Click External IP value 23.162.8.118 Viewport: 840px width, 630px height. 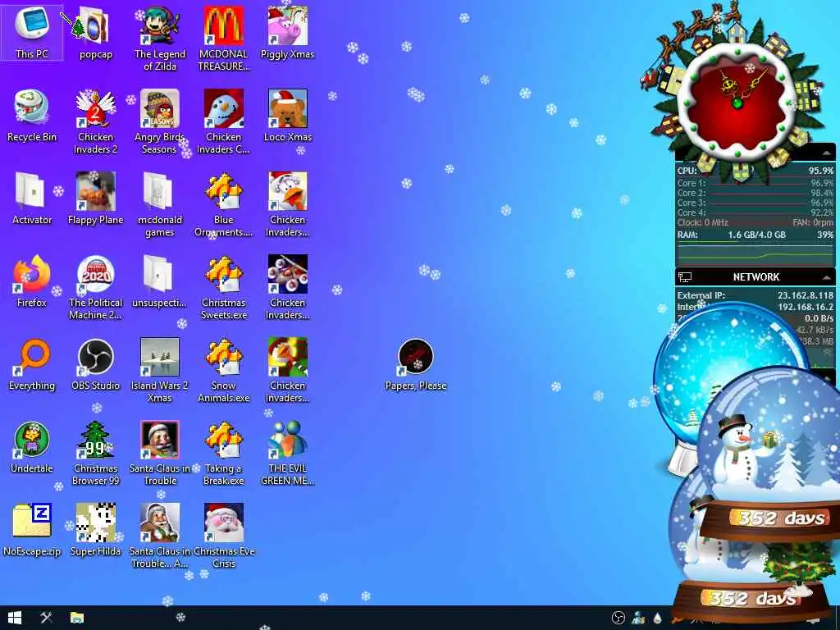pos(806,295)
